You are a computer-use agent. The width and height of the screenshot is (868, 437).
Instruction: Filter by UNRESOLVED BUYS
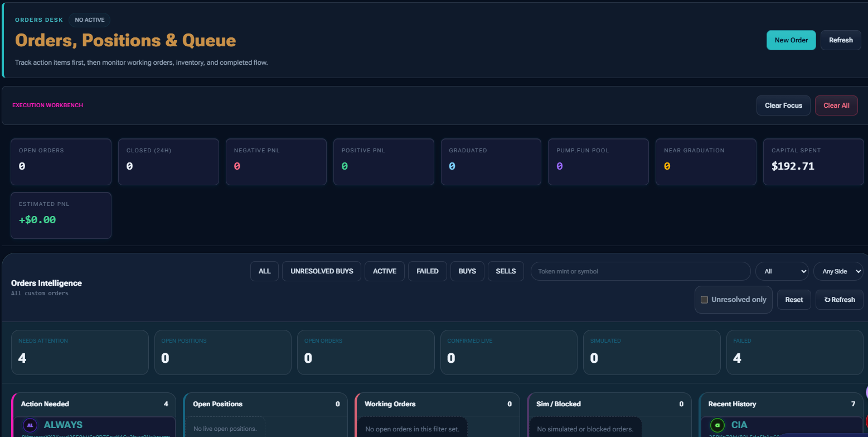click(322, 271)
